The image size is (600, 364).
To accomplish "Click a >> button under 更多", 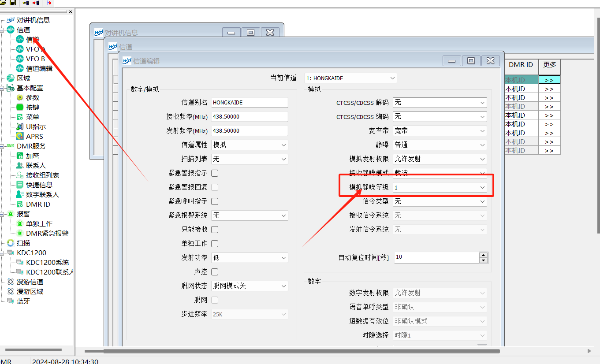I will tap(549, 80).
